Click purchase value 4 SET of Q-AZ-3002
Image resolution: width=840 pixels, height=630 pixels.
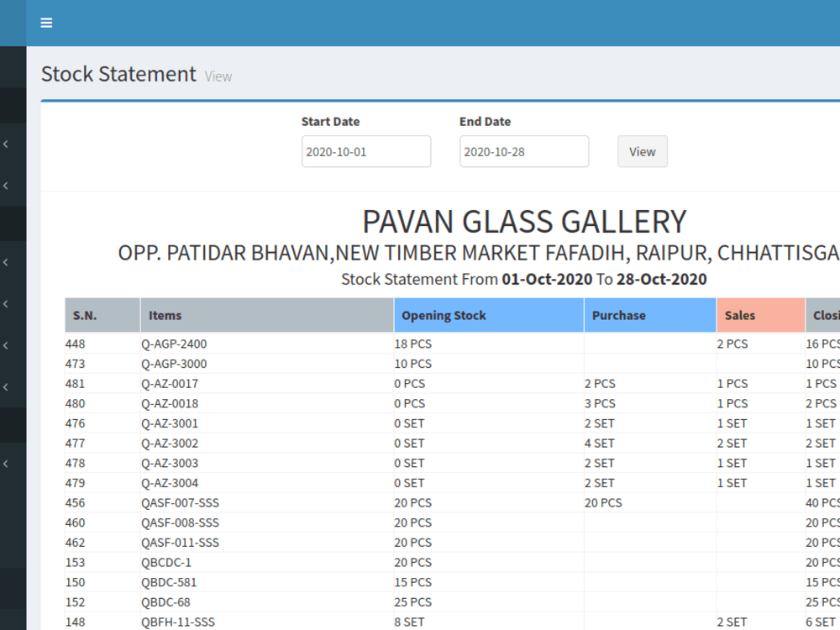click(600, 443)
